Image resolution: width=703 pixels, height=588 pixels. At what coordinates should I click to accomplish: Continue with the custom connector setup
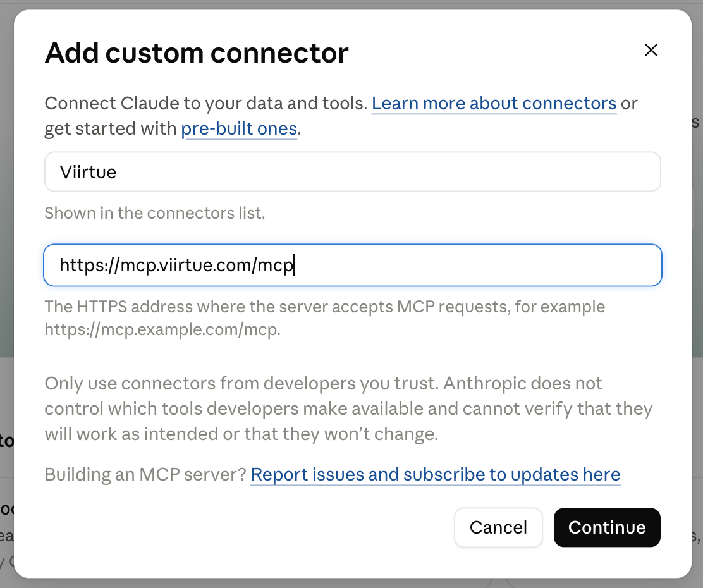click(607, 527)
